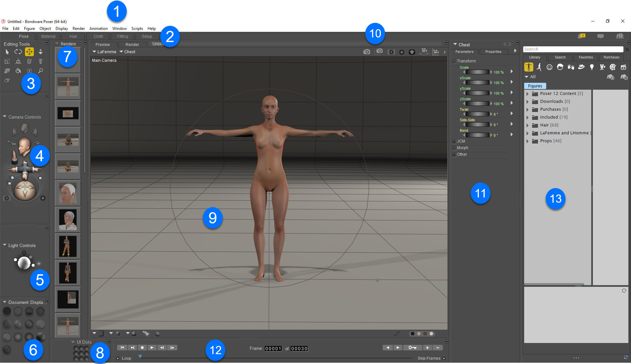
Task: Open the Cameras library category
Action: point(602,67)
